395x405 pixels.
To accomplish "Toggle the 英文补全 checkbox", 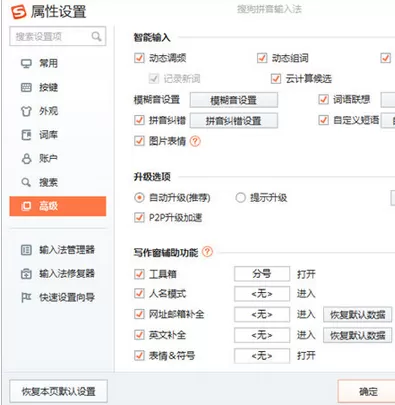I will (139, 335).
